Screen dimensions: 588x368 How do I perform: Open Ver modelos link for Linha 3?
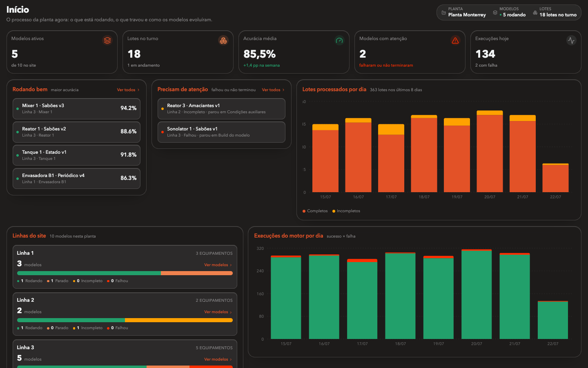pos(218,359)
